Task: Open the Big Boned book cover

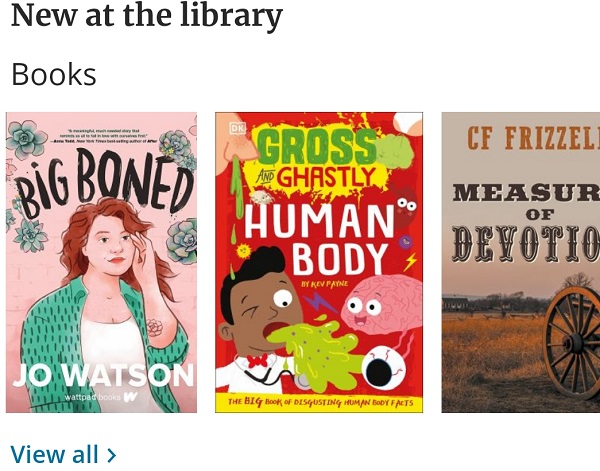Action: coord(101,262)
